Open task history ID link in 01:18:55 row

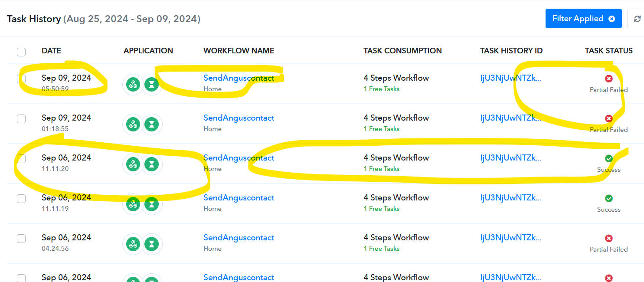(511, 118)
